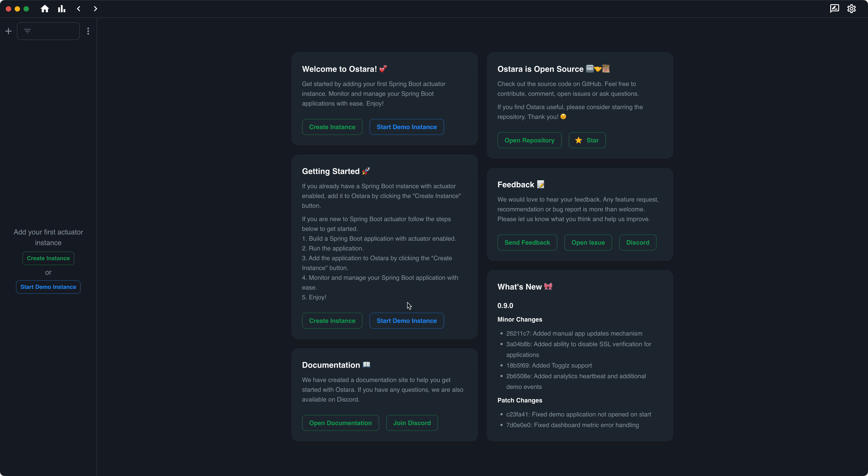This screenshot has height=476, width=868.
Task: Open the settings gear icon
Action: tap(852, 8)
